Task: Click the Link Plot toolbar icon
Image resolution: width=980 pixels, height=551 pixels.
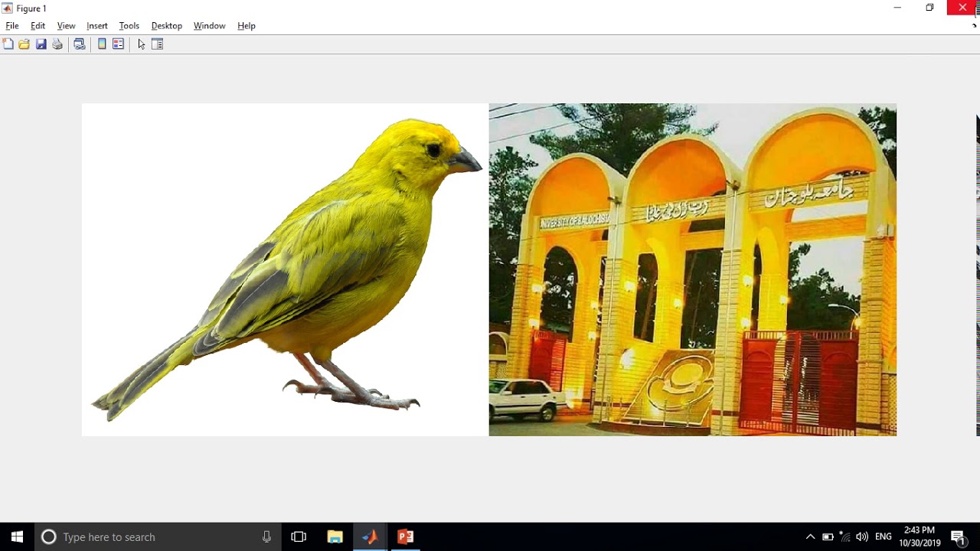Action: point(79,44)
